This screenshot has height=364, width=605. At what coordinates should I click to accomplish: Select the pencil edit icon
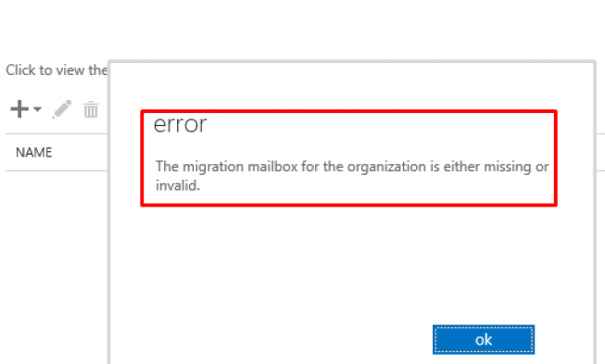pyautogui.click(x=62, y=109)
